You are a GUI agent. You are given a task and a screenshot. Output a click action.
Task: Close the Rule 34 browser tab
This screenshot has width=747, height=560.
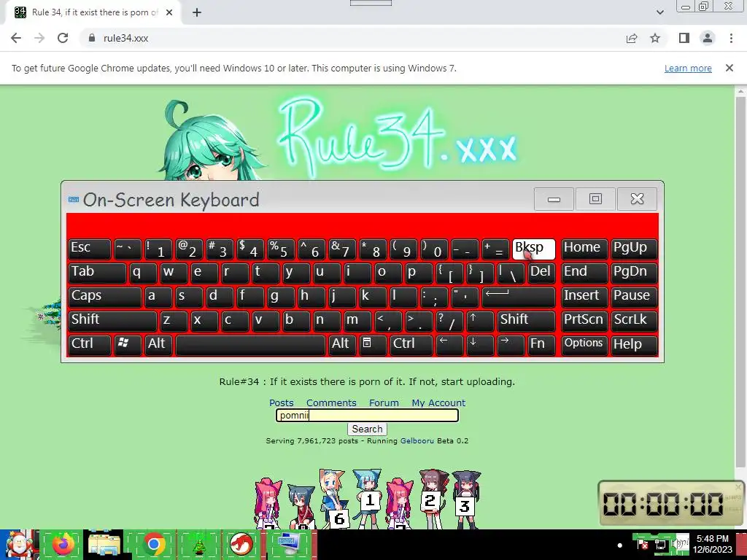point(169,12)
